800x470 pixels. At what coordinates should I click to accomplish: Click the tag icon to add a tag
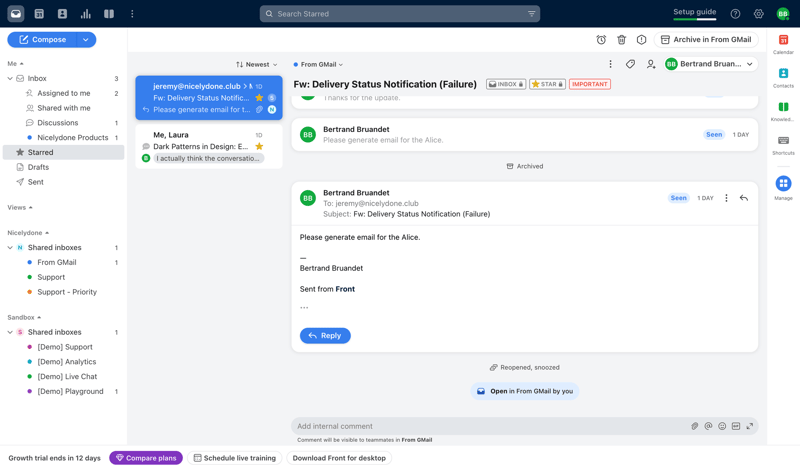[631, 64]
